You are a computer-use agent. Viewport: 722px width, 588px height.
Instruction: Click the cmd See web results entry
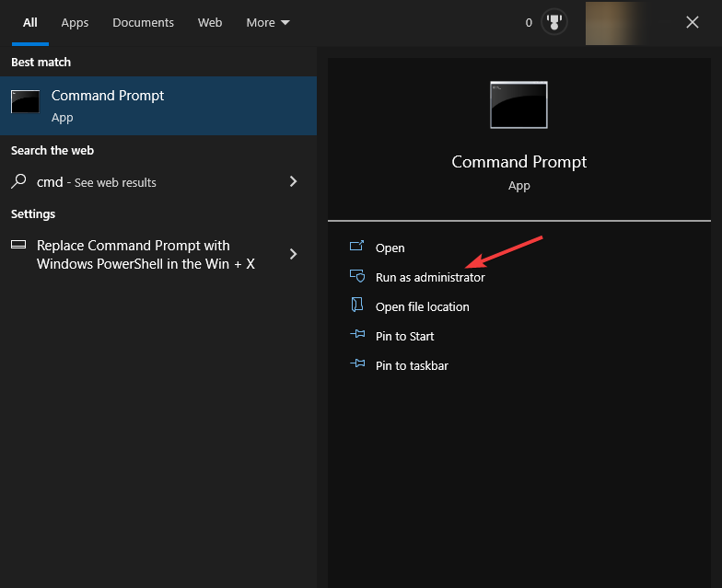click(x=158, y=182)
